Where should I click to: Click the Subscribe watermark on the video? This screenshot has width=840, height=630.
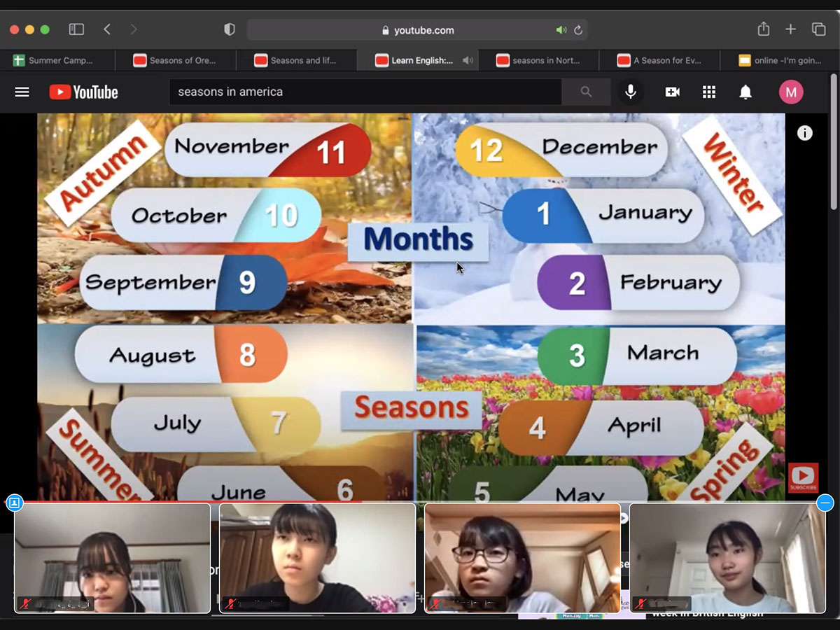(803, 478)
